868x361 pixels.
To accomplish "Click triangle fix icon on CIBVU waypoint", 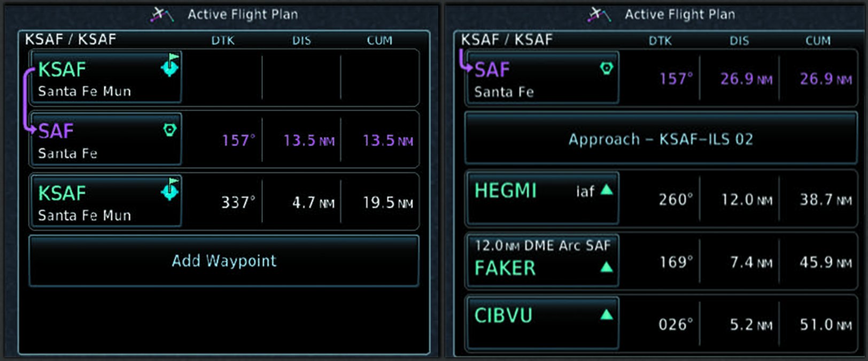I will [x=607, y=314].
